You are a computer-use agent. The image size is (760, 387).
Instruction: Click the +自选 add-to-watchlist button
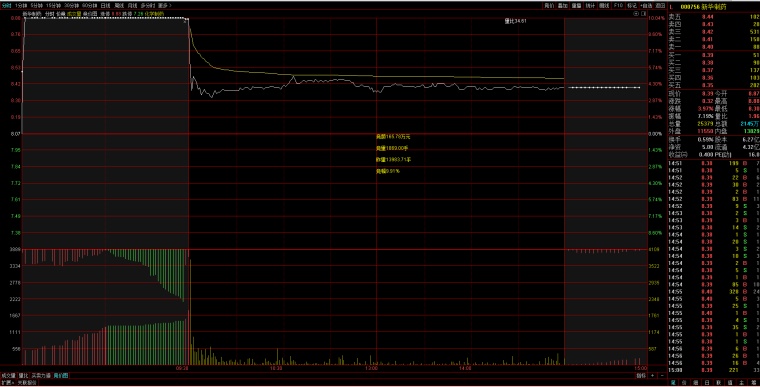pyautogui.click(x=646, y=6)
